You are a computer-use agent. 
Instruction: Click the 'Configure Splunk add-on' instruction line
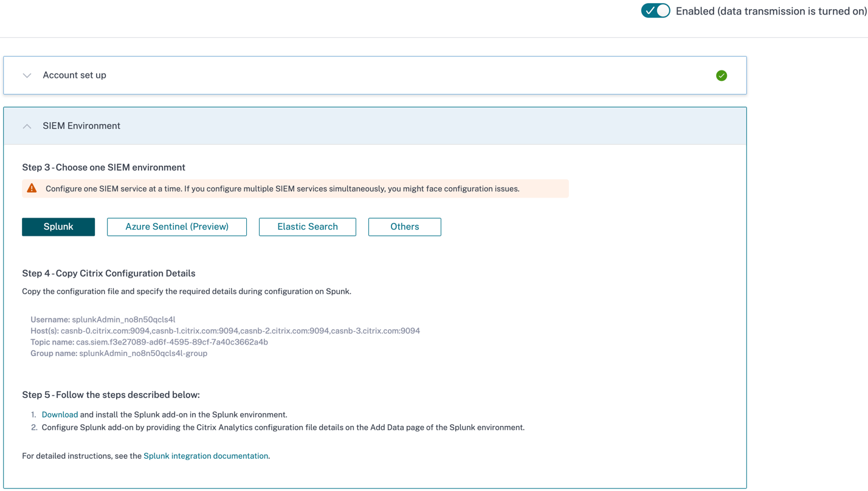[x=283, y=427]
